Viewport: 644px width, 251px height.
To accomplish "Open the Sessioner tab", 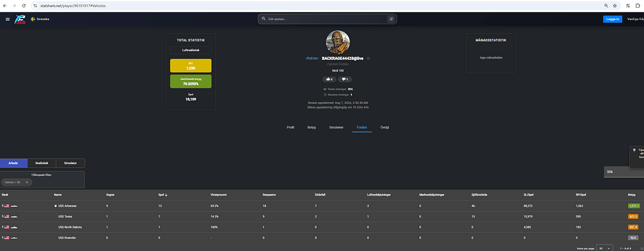I will pyautogui.click(x=336, y=127).
